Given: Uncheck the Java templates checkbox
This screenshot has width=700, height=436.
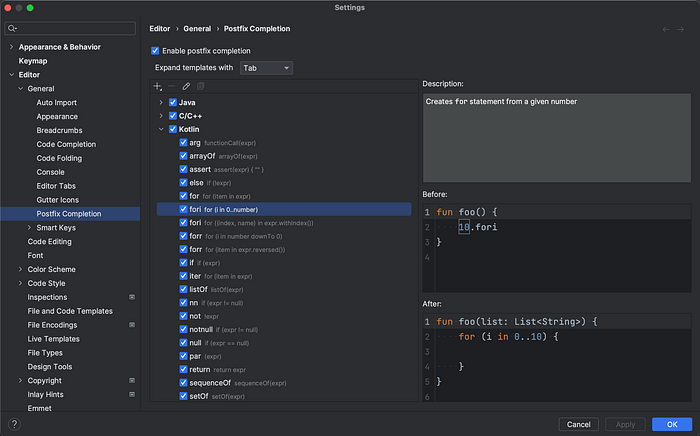Looking at the screenshot, I should coord(173,102).
